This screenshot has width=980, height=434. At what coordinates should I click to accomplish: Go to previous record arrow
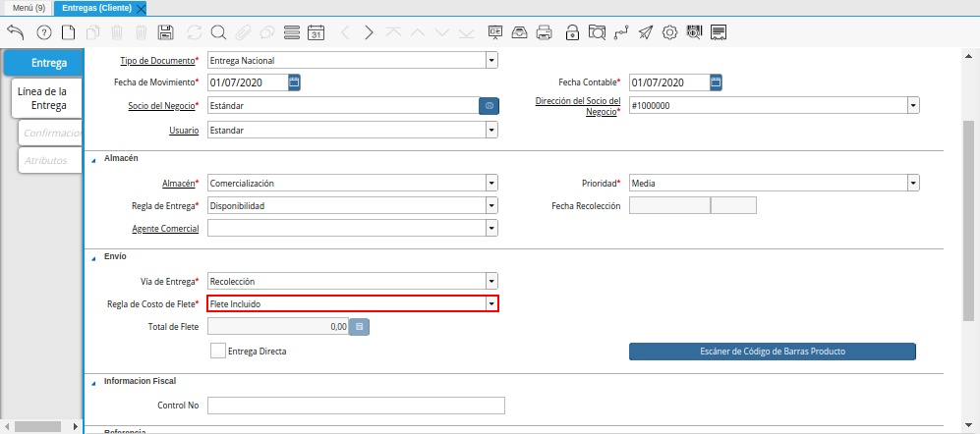345,32
